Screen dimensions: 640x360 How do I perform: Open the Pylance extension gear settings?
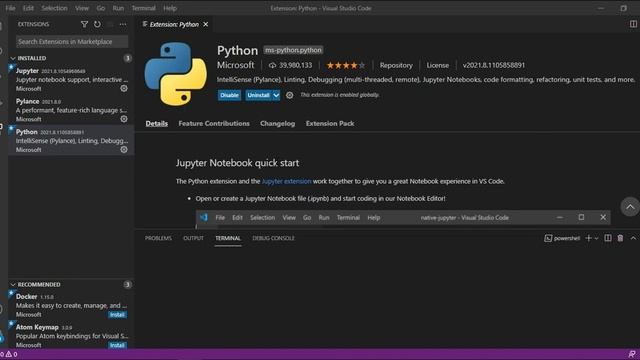[124, 119]
